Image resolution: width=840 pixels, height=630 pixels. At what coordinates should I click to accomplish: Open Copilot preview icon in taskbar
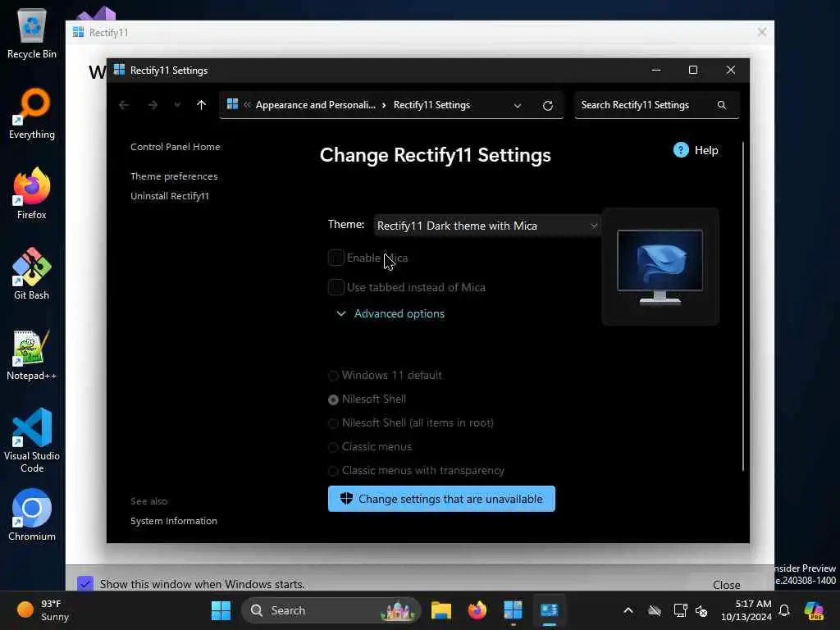tap(814, 610)
